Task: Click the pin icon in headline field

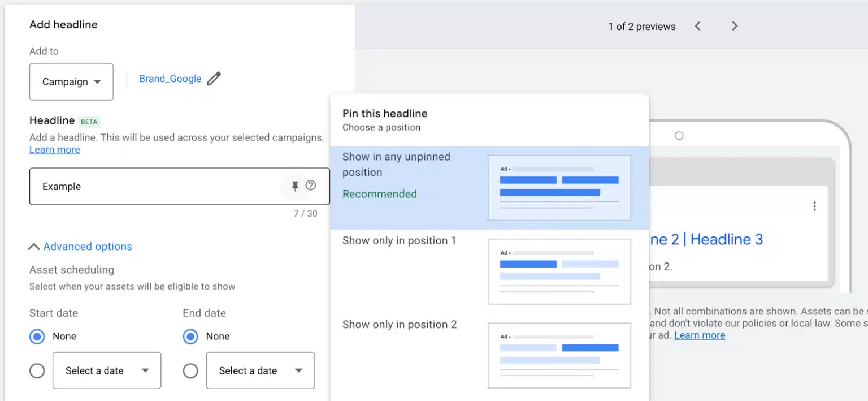Action: (295, 186)
